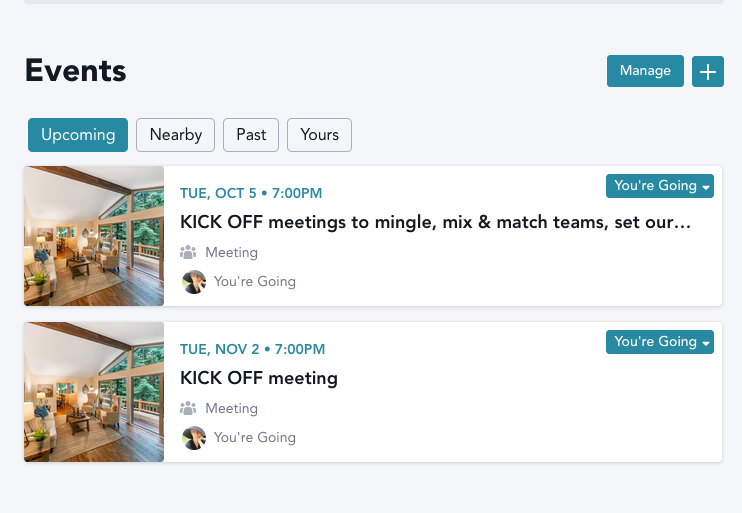Open the Nov 2 event thumbnail image

pos(94,392)
